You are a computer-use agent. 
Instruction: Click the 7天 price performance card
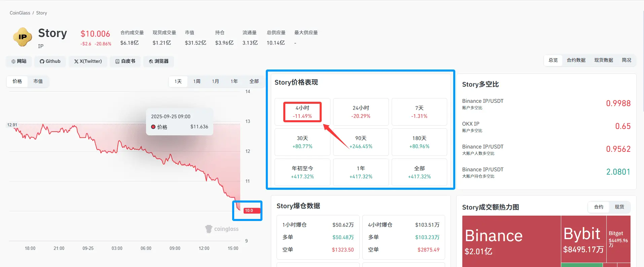point(419,112)
